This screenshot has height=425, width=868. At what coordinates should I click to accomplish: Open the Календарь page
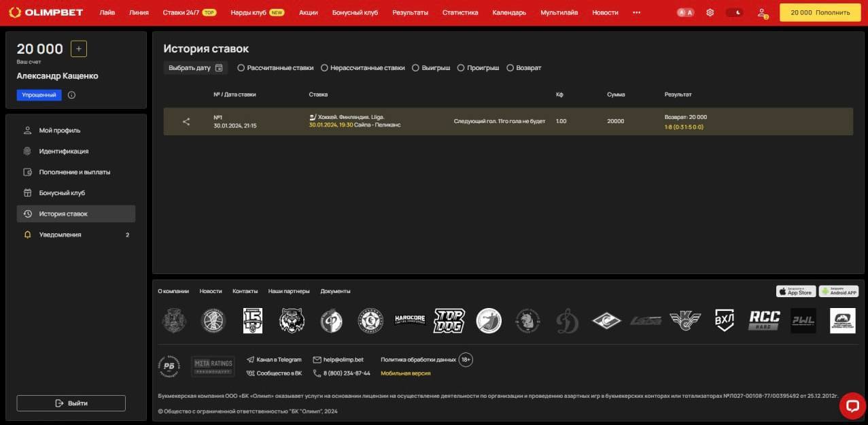click(509, 12)
